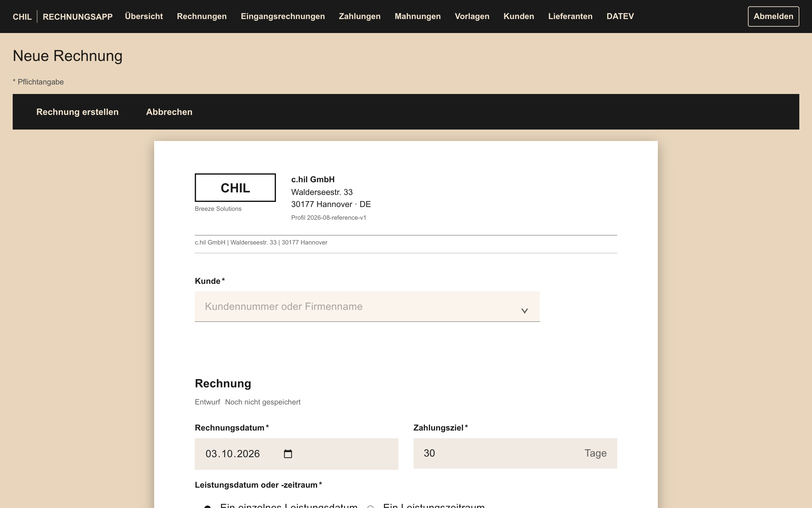Open the Kunden list
The height and width of the screenshot is (508, 812).
pos(518,16)
